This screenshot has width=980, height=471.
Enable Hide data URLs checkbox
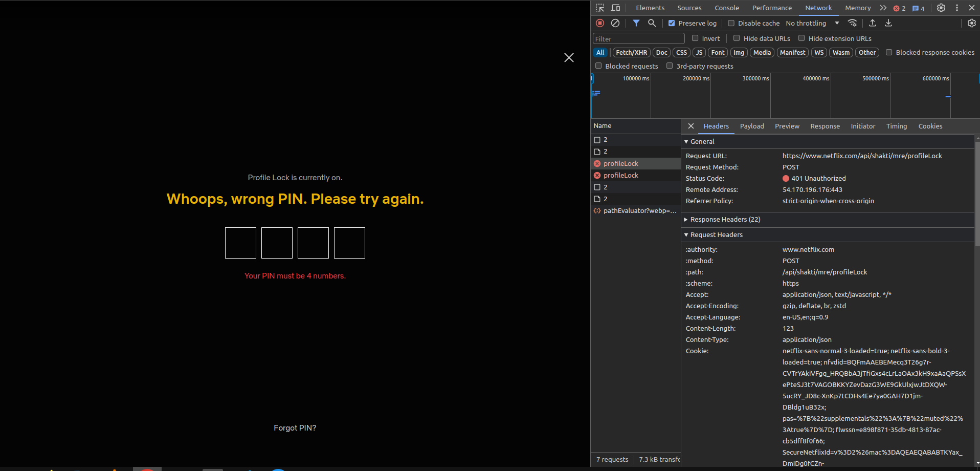click(737, 38)
